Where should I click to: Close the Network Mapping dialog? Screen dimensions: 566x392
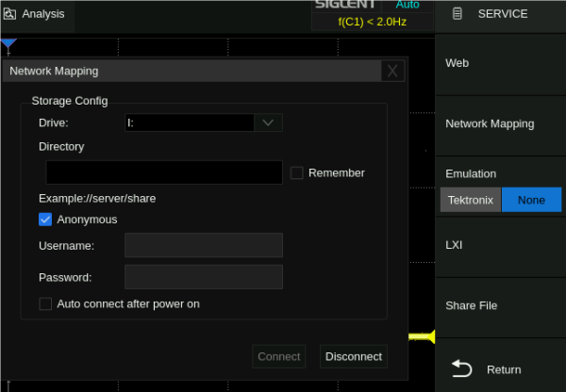(392, 71)
